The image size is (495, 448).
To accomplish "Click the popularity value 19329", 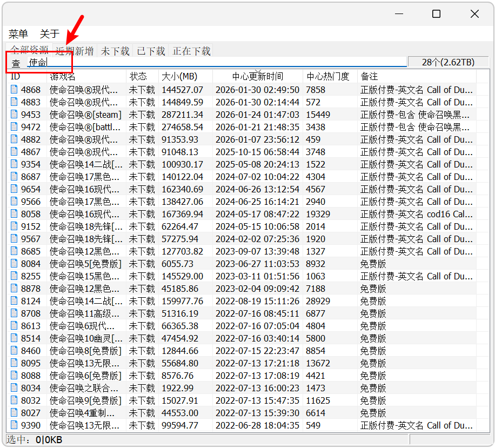I will click(318, 214).
